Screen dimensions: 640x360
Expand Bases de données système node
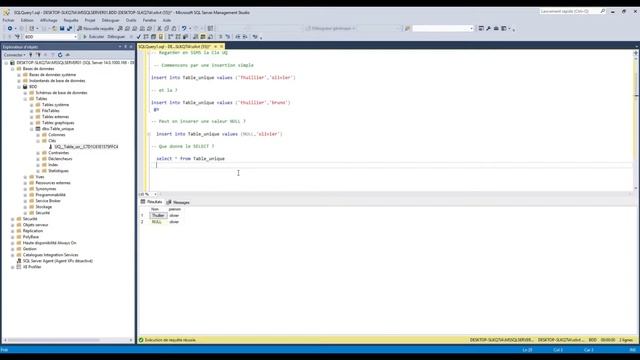19,75
